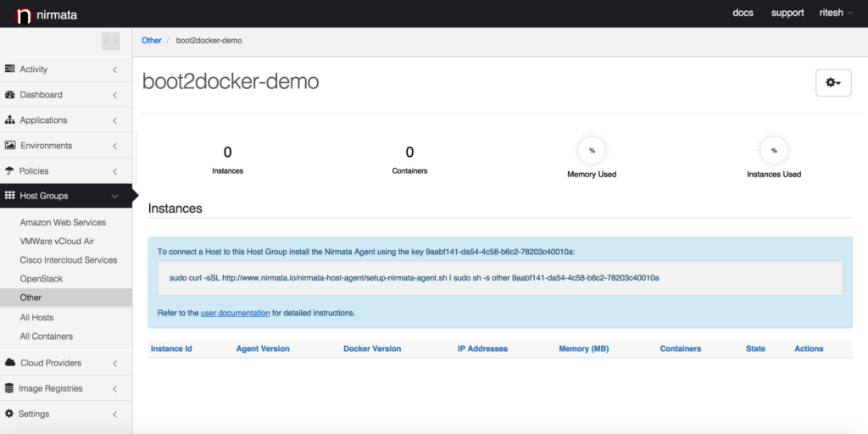Select Cisco Intercloud Services host group
The image size is (868, 434).
68,259
